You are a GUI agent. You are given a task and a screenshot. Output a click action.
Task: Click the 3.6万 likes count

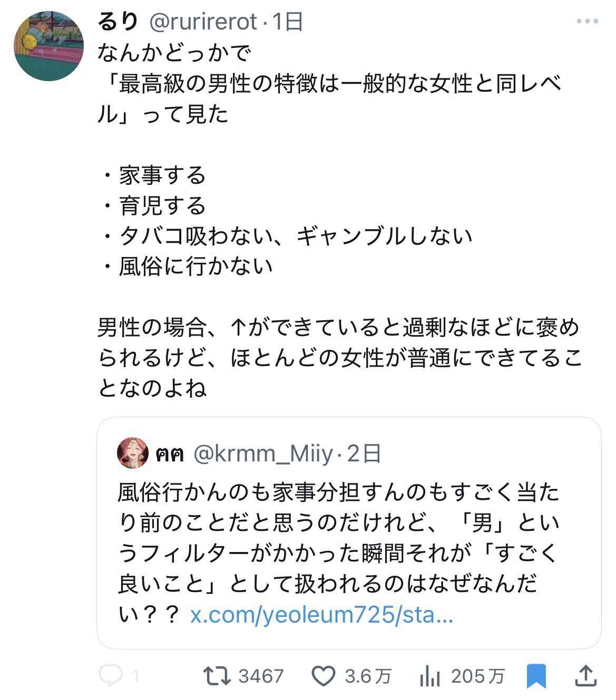tap(368, 676)
